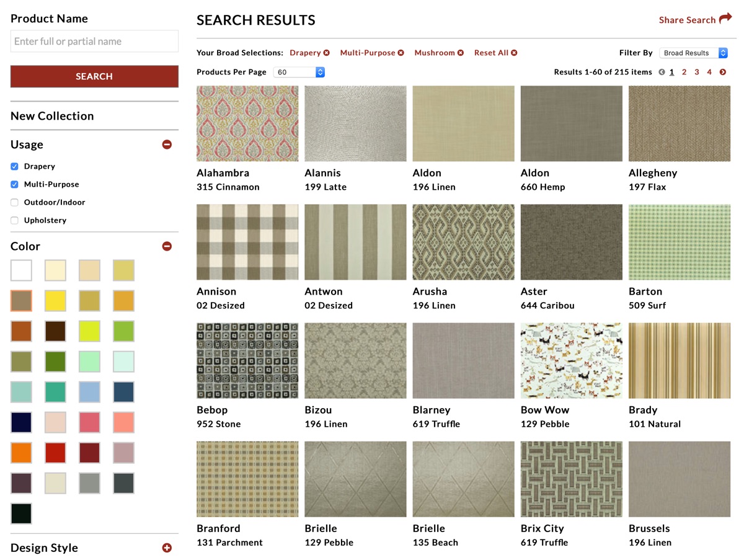744x560 pixels.
Task: Open the Aldon 196 Linen fabric thumbnail
Action: (463, 124)
